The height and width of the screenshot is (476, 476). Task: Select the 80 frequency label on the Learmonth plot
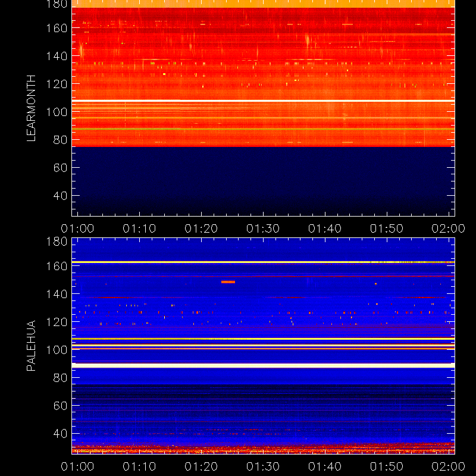60,140
